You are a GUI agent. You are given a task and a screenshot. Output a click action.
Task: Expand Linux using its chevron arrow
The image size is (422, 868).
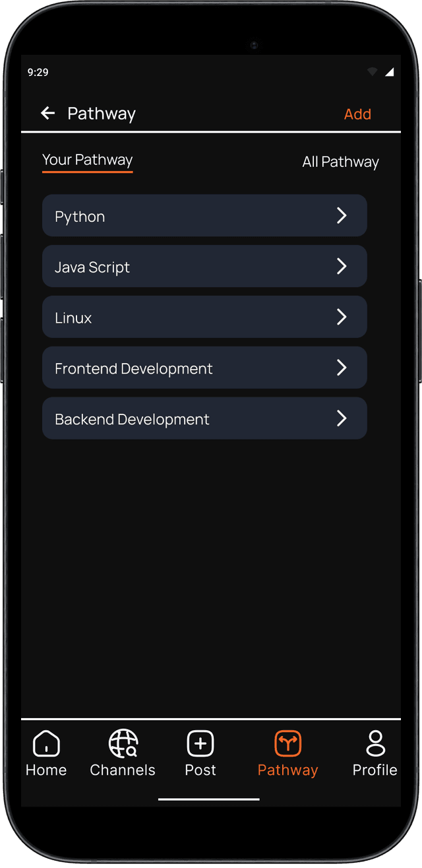tap(342, 317)
